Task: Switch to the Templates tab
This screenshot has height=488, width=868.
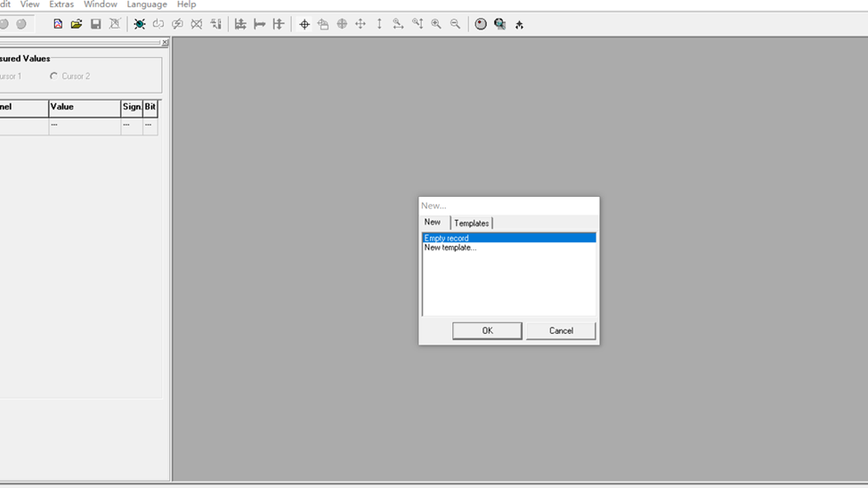Action: [471, 224]
